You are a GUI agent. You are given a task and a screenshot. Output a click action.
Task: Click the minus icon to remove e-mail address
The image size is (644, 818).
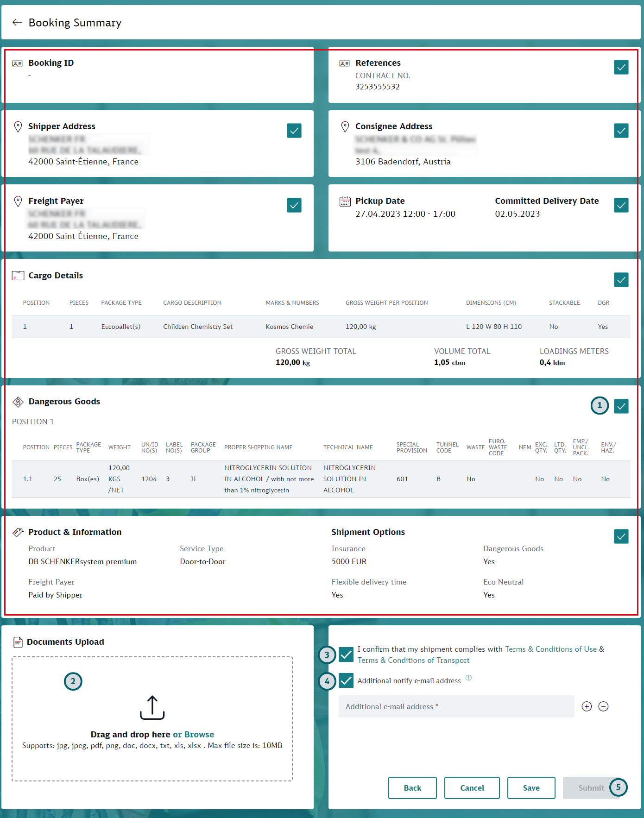click(x=603, y=706)
